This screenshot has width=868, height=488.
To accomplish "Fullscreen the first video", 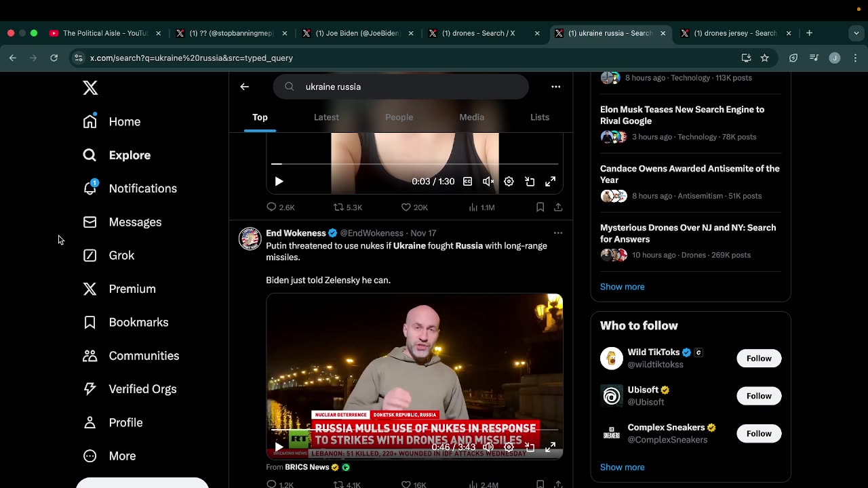I will (x=551, y=182).
